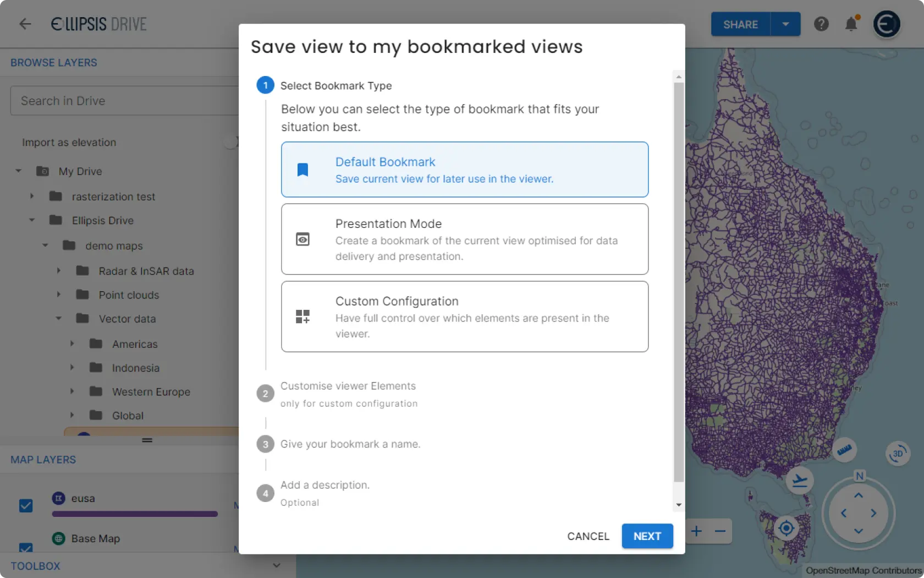The width and height of the screenshot is (924, 578).
Task: Collapse the Toolbox panel chevron
Action: click(277, 565)
